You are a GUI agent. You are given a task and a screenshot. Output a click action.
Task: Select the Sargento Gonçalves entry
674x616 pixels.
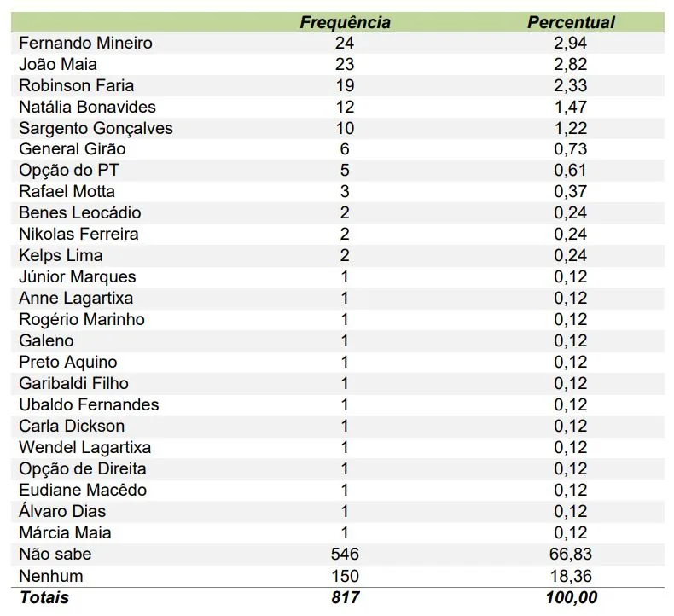tap(96, 128)
